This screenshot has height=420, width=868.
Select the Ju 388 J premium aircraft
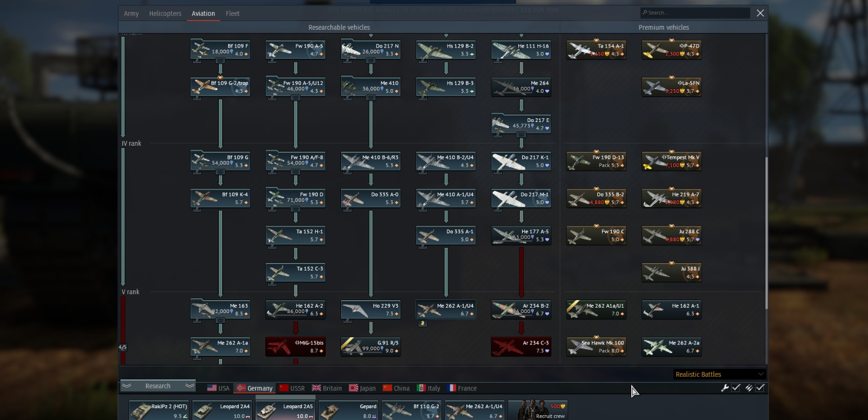(x=671, y=273)
